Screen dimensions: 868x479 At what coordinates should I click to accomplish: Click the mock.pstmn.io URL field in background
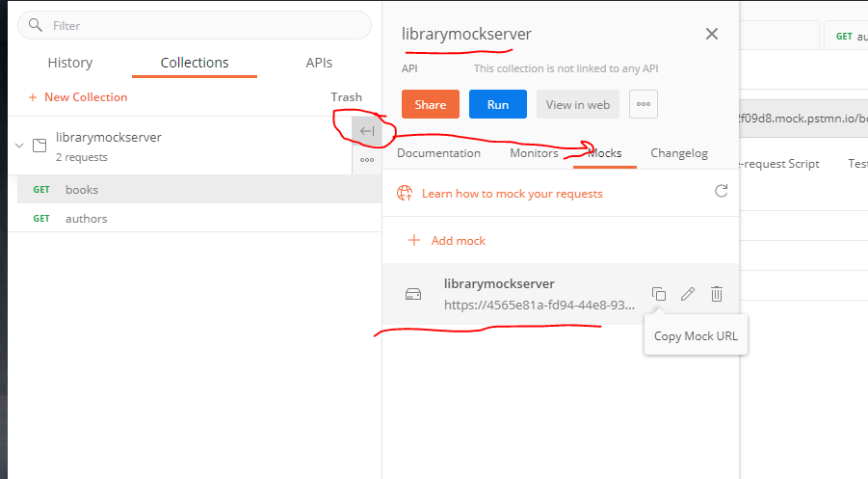click(x=803, y=119)
